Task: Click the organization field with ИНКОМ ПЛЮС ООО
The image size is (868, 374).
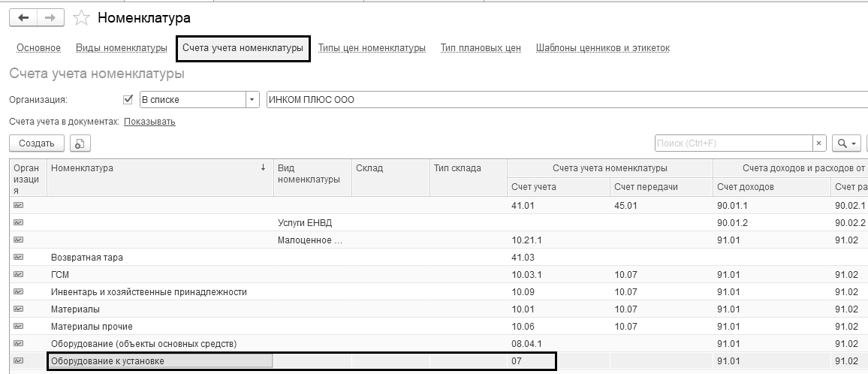Action: click(567, 100)
